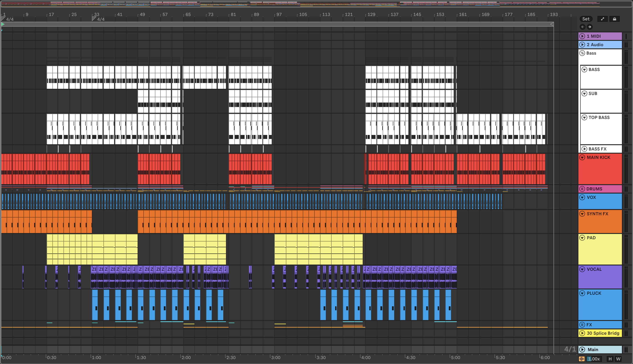Click the arrangement overview strip at the top
Image resolution: width=633 pixels, height=364 pixels.
click(316, 4)
